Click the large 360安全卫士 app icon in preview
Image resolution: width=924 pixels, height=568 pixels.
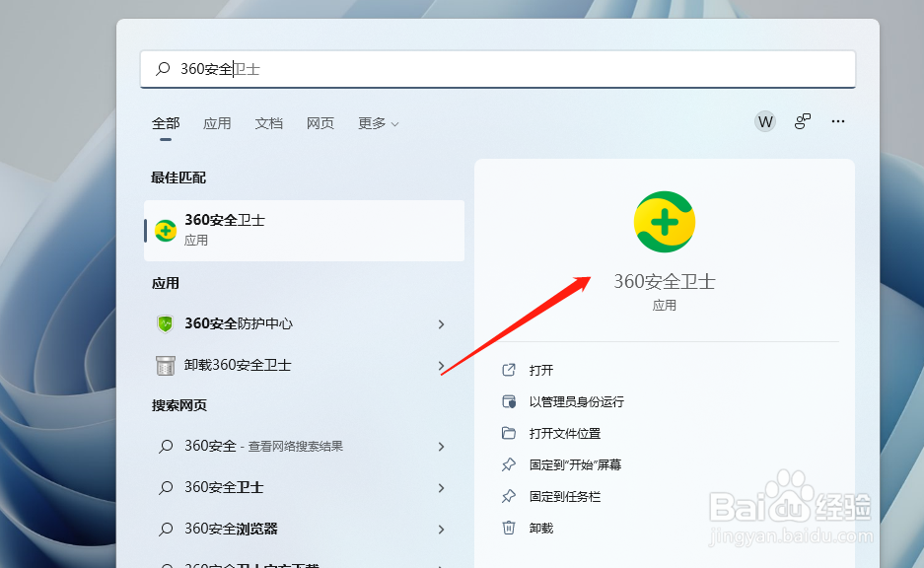point(664,222)
